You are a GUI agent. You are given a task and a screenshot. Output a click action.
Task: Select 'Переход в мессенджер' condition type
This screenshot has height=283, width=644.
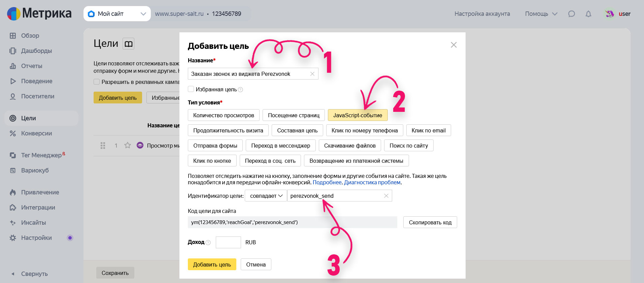pos(281,146)
